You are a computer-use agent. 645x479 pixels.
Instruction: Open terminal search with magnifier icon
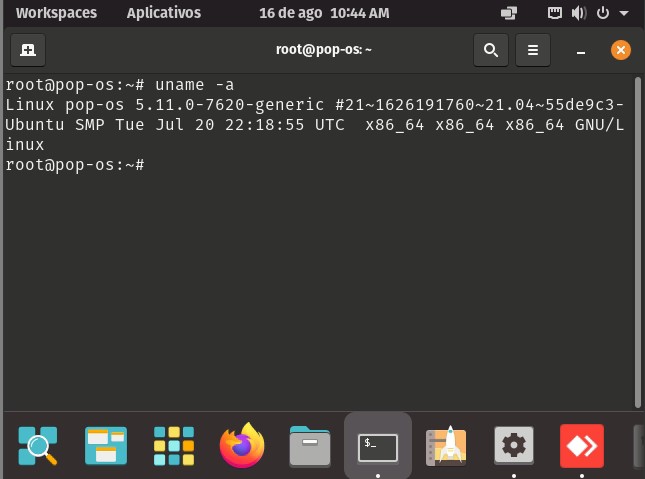pyautogui.click(x=491, y=50)
